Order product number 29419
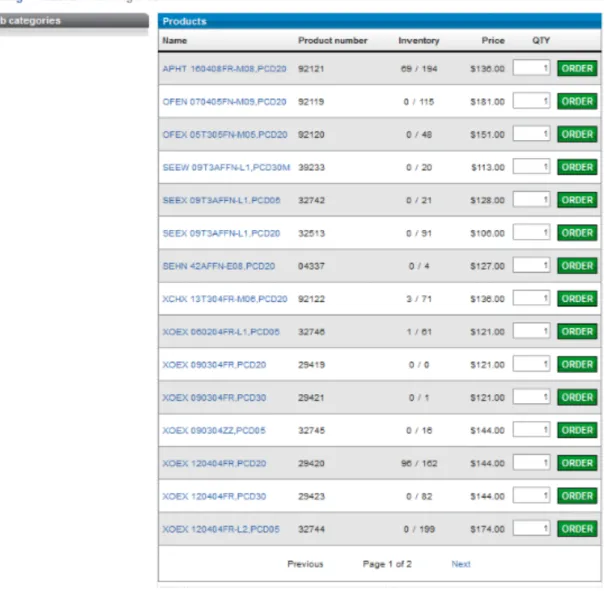This screenshot has width=604, height=591. pyautogui.click(x=577, y=364)
